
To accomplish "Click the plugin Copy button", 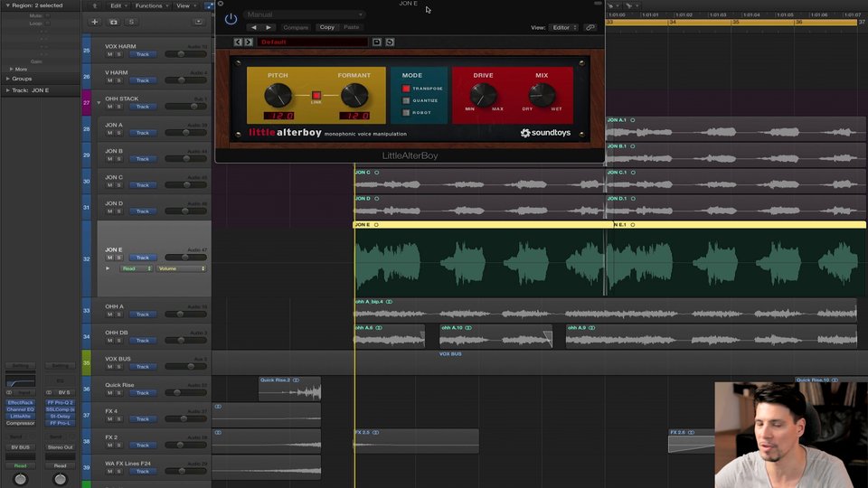I will click(327, 27).
